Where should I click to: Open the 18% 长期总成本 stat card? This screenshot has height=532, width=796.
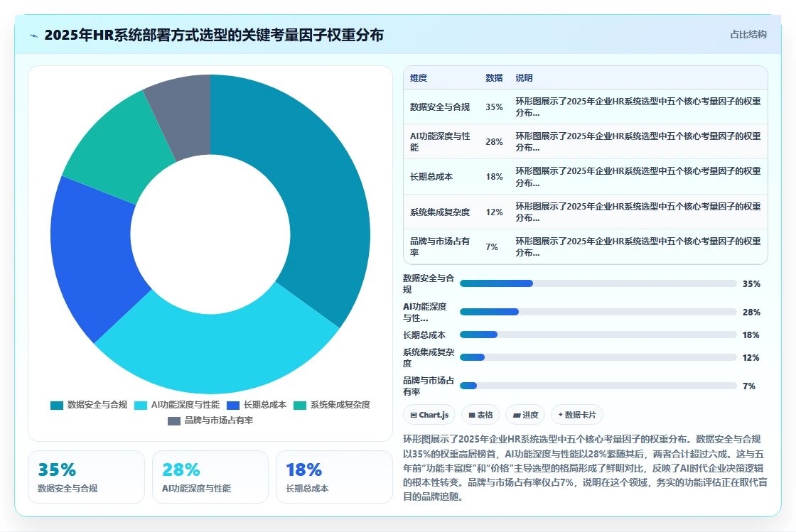coord(334,477)
